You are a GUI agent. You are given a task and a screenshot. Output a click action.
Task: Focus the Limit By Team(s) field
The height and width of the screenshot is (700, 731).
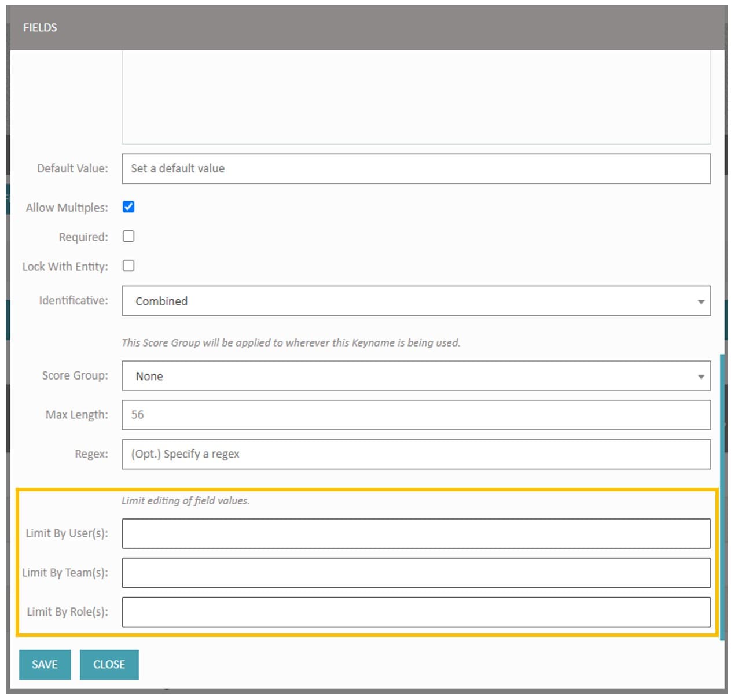[x=416, y=573]
